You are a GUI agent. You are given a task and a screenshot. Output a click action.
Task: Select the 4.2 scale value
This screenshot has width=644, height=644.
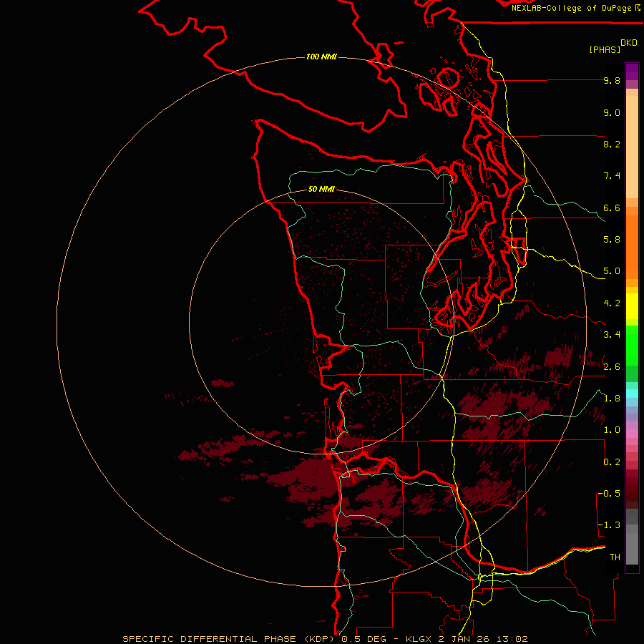tap(612, 303)
